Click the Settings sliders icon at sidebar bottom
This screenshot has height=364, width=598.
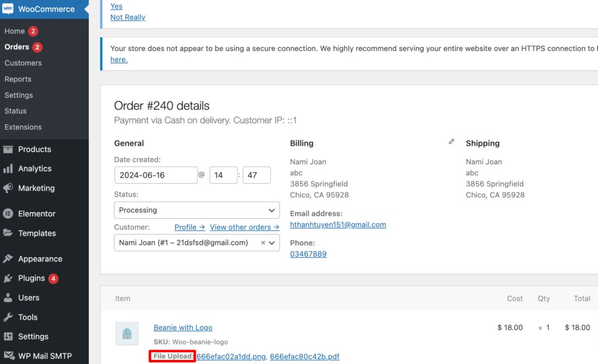[x=8, y=337]
